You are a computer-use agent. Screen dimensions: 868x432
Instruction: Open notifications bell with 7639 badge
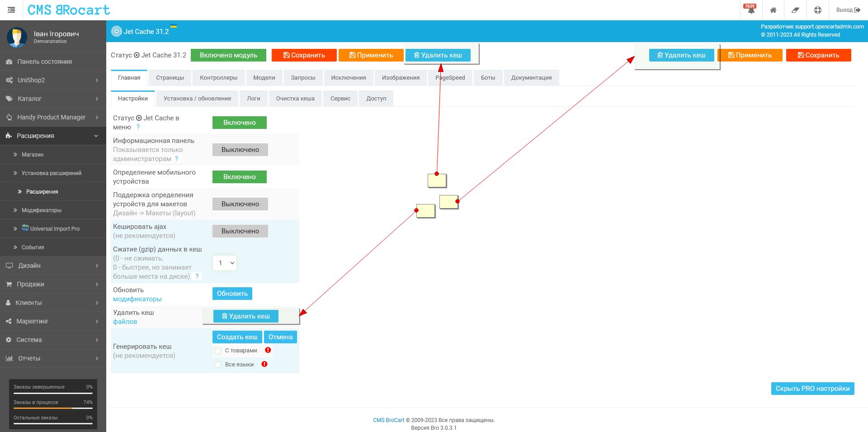coord(751,9)
